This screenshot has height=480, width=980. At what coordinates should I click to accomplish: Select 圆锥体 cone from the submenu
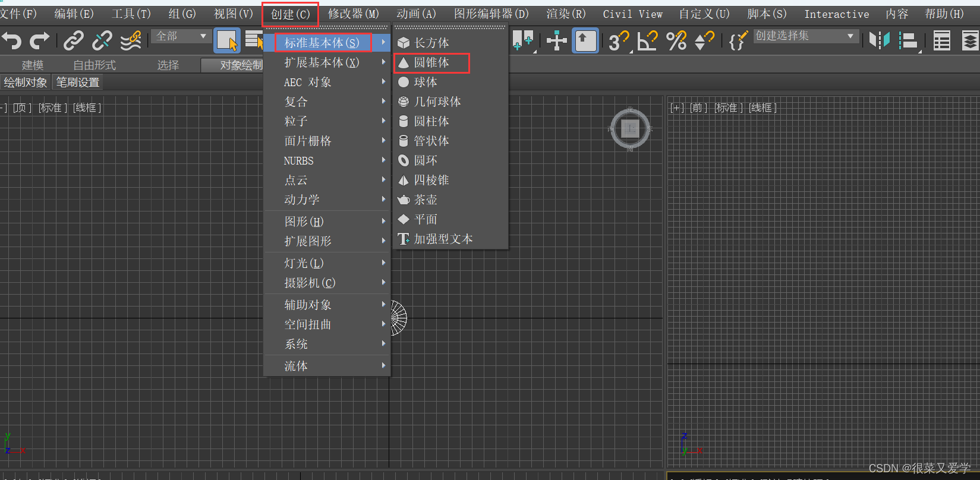pyautogui.click(x=450, y=62)
